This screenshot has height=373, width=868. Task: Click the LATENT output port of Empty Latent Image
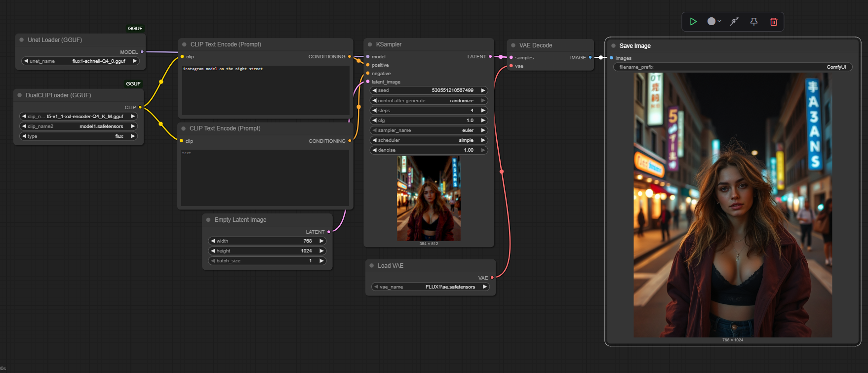point(329,232)
